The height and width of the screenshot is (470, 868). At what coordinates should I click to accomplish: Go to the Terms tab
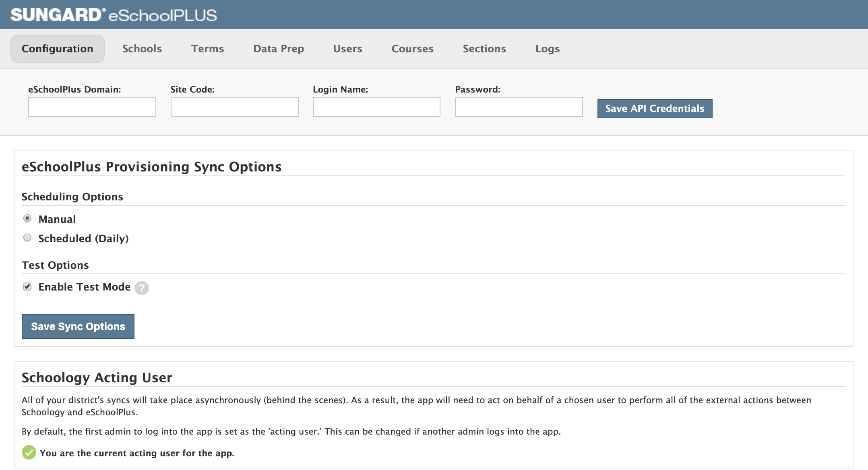(207, 49)
